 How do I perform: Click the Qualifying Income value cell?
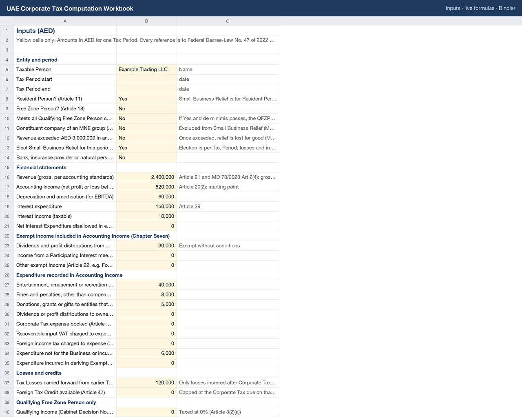tap(146, 412)
